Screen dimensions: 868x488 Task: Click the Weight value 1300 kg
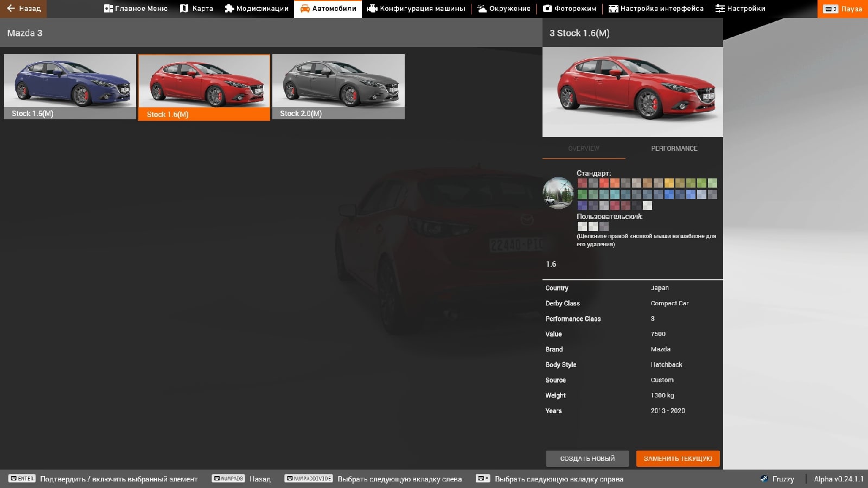coord(662,395)
